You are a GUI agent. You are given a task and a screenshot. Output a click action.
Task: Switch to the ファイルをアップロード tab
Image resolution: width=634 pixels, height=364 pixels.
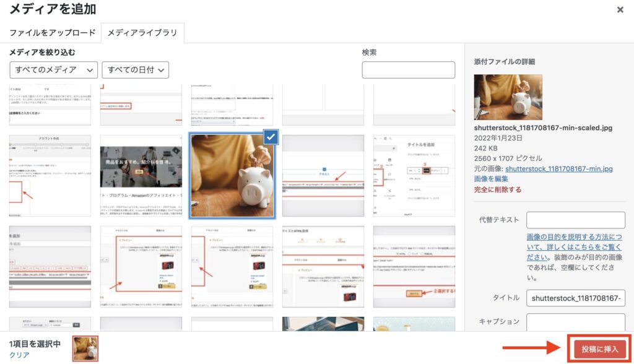point(52,33)
